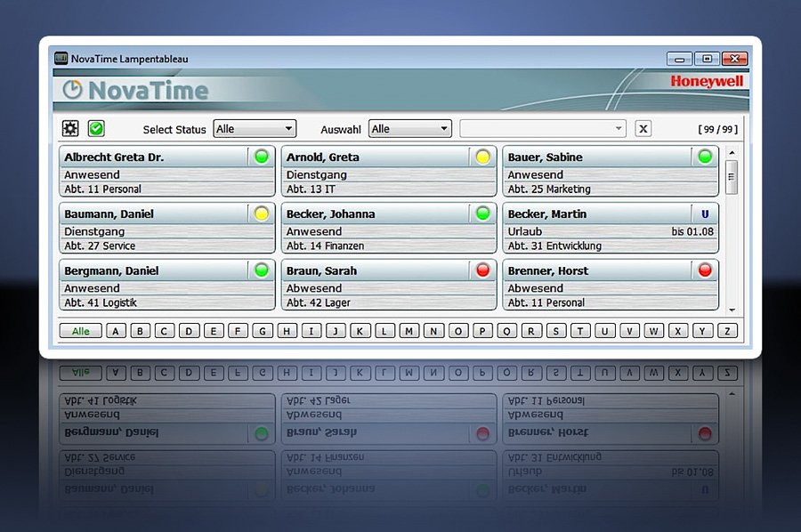
Task: Select the Baumann, Daniel name
Action: click(109, 214)
